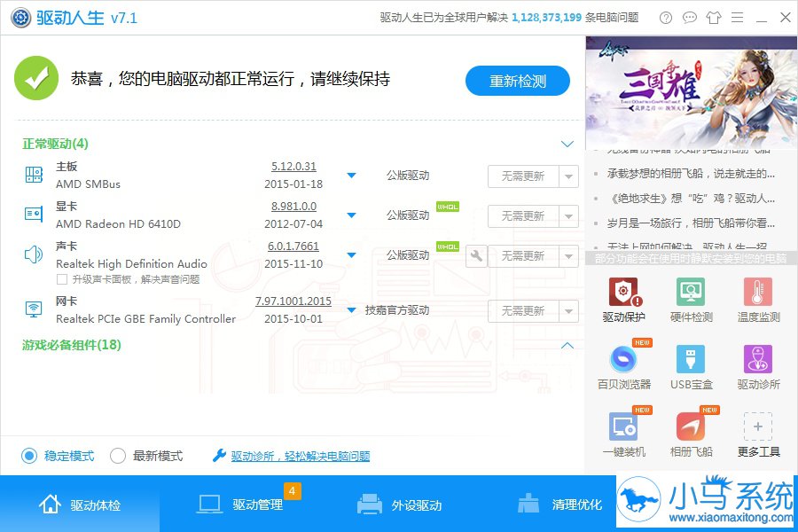
Task: Expand the 游戏必备组件(18) section chevron
Action: 567,345
